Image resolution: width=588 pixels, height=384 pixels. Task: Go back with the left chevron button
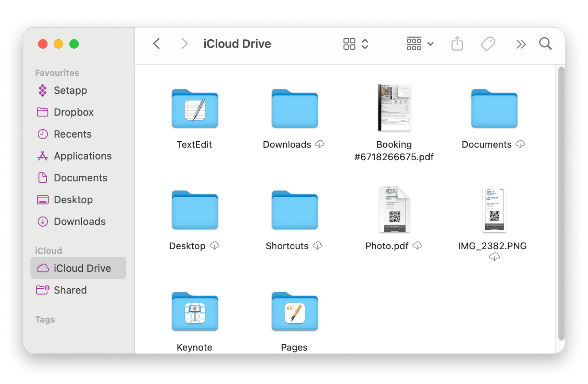coord(157,44)
